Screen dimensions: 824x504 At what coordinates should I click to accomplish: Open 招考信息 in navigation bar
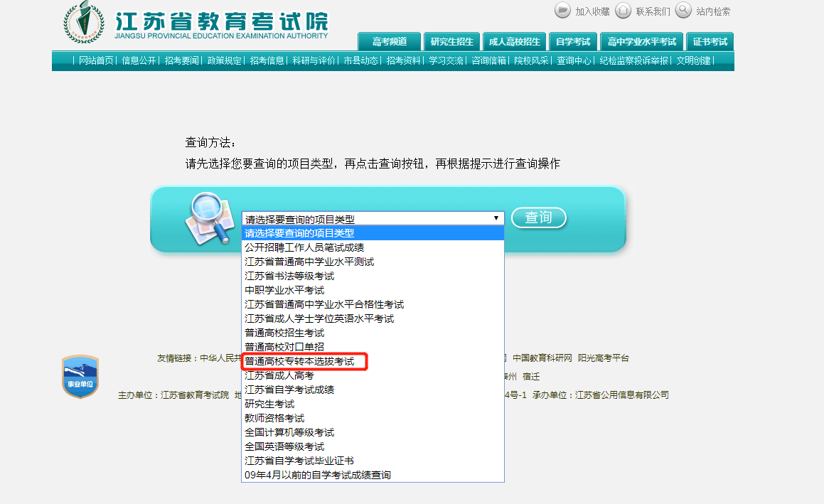(x=267, y=61)
